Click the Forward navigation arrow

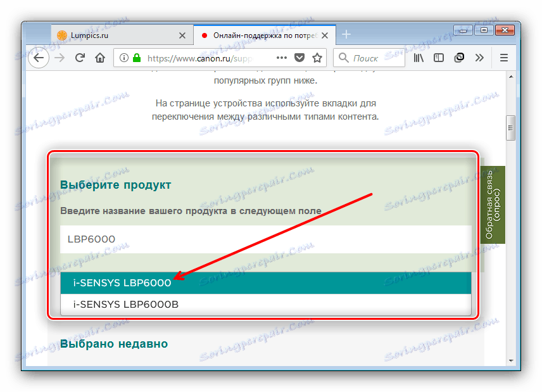[x=60, y=58]
